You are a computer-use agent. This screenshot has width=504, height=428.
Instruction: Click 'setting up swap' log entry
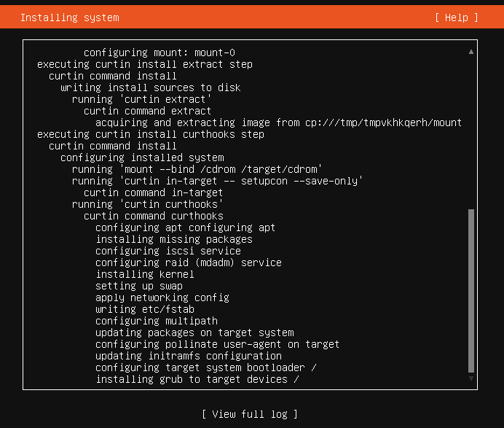tap(139, 286)
